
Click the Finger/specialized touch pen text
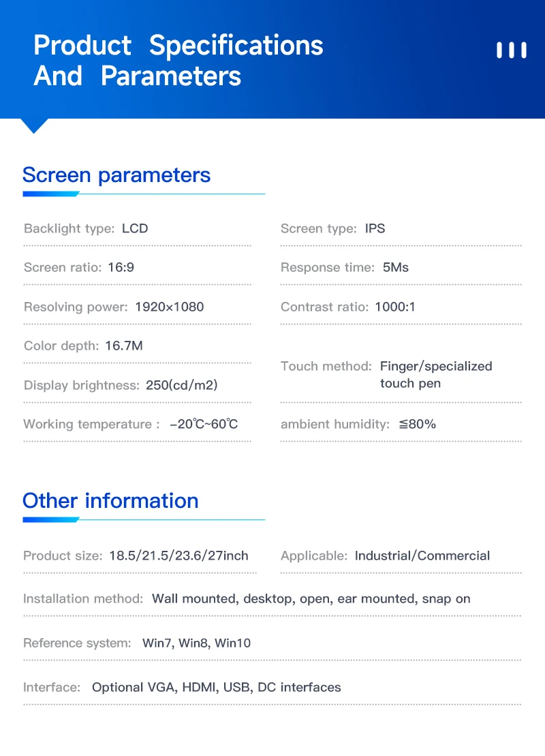pos(436,375)
